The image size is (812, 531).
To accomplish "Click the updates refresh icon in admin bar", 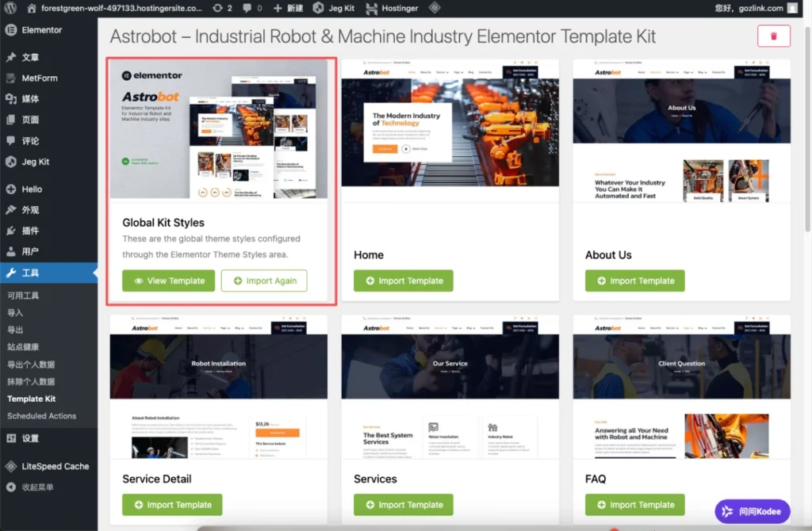I will pos(217,8).
